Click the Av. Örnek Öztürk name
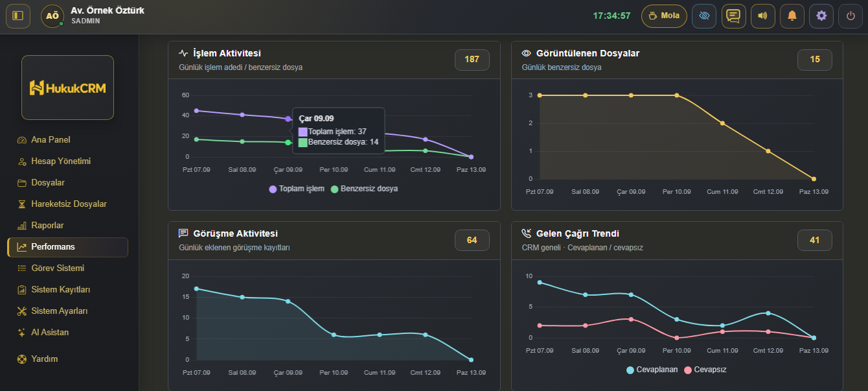Viewport: 868px width, 391px height. [108, 10]
